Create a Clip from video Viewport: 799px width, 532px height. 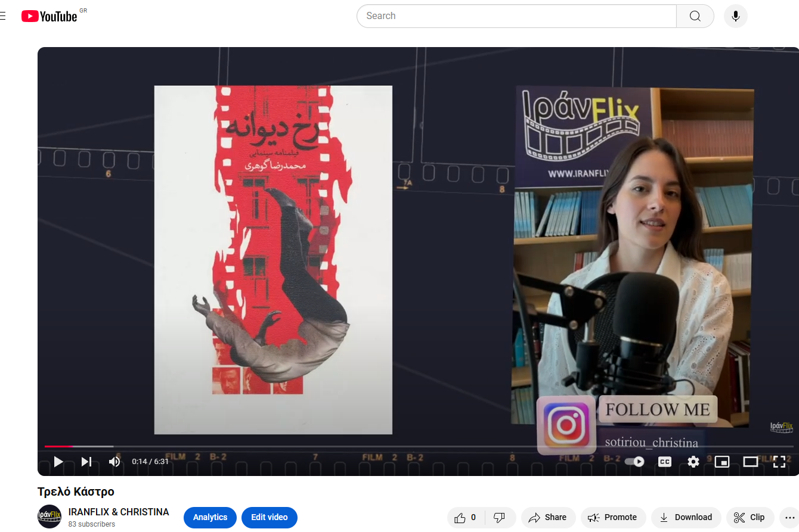tap(750, 517)
